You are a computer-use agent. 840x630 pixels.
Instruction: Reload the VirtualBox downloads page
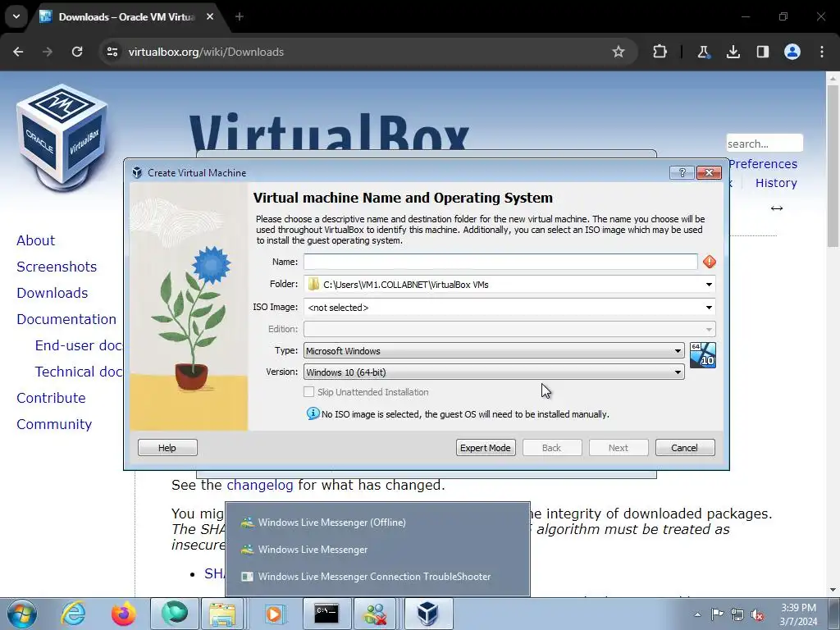(x=77, y=52)
